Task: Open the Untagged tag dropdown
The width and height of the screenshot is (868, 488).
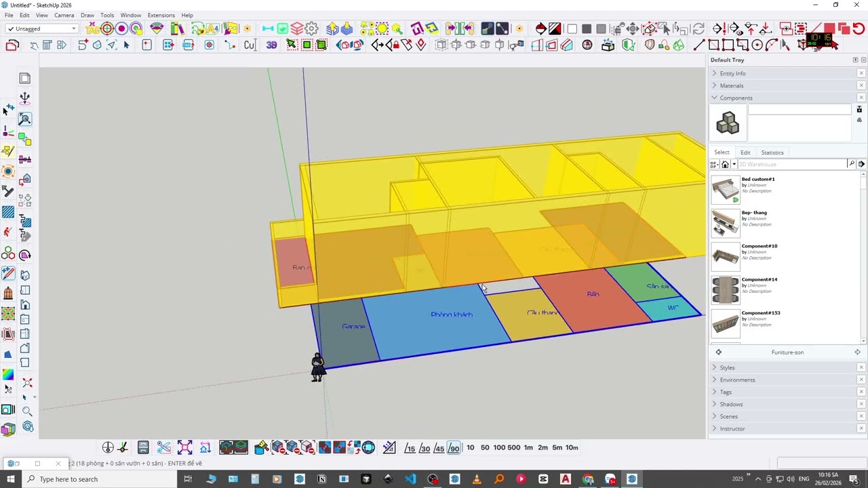Action: tap(42, 28)
